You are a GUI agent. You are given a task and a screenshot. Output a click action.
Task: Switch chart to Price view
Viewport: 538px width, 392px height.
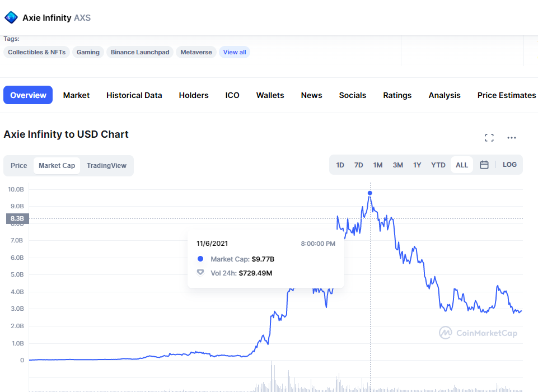tap(19, 165)
